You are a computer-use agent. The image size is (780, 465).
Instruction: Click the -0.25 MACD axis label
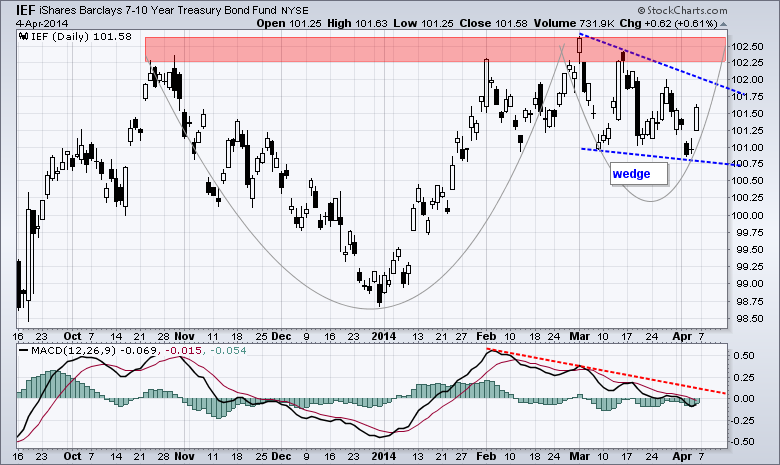[744, 420]
